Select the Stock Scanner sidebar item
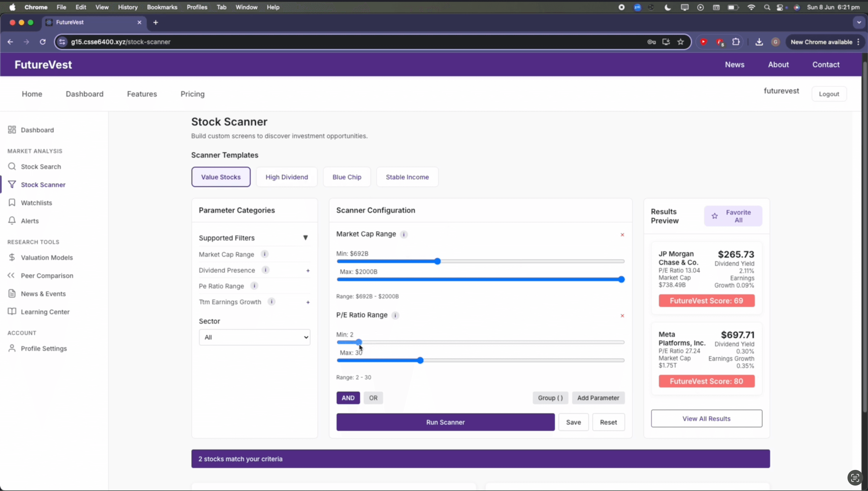This screenshot has width=868, height=491. [37, 185]
